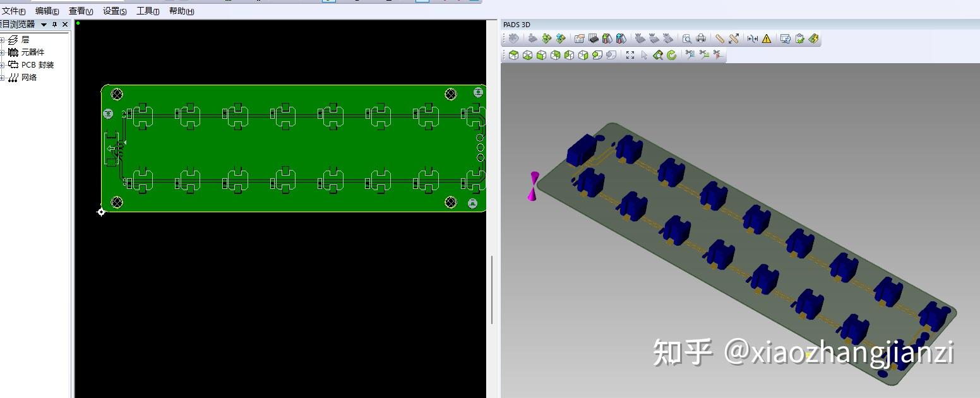Click the second scissors cut-plane icon
The width and height of the screenshot is (980, 398).
pyautogui.click(x=703, y=55)
